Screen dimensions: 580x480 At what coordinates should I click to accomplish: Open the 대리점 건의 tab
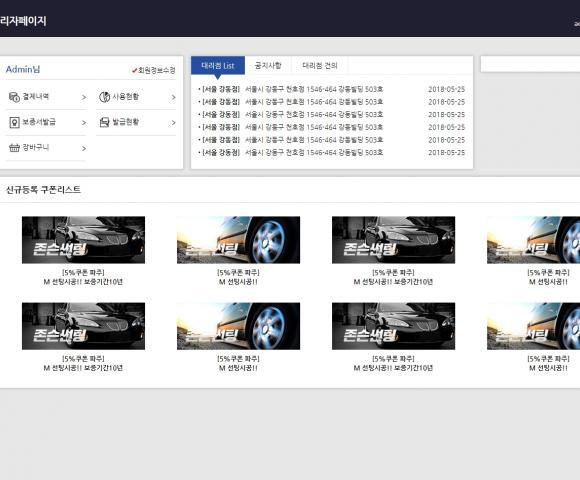pyautogui.click(x=320, y=65)
